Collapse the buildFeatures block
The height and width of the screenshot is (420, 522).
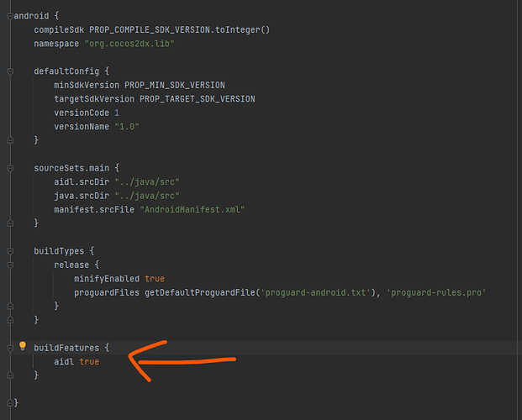tap(9, 348)
